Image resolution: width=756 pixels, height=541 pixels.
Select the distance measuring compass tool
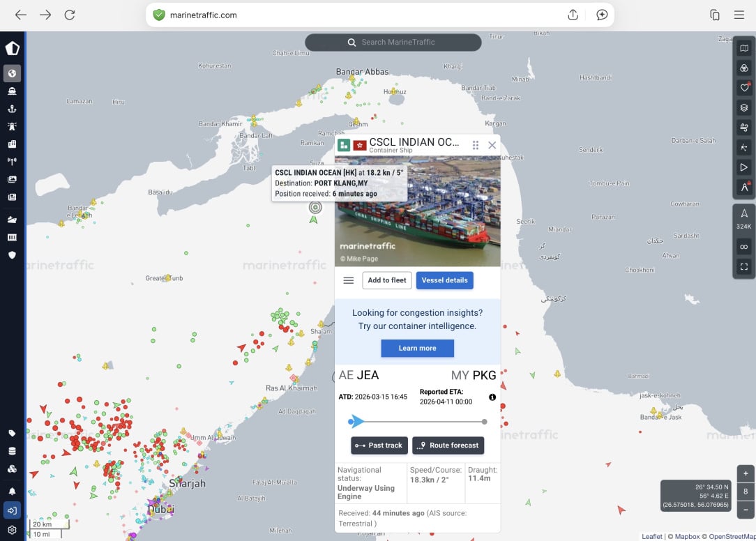point(744,187)
